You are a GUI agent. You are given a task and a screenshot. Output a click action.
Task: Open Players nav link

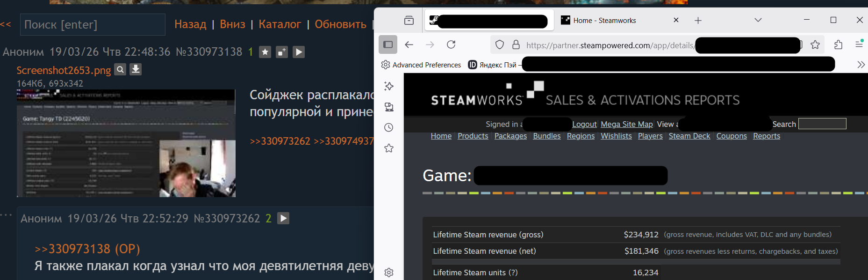tap(650, 136)
